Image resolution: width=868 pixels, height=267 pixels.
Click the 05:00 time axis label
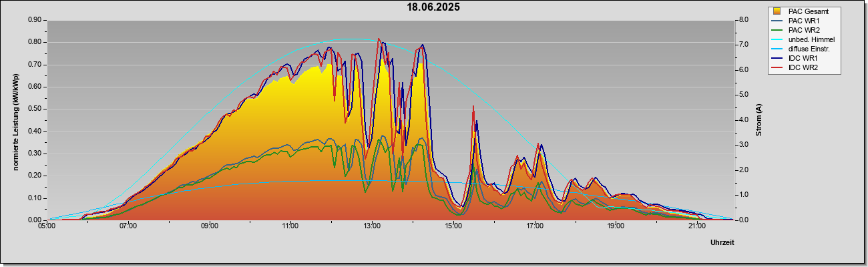[x=47, y=227]
